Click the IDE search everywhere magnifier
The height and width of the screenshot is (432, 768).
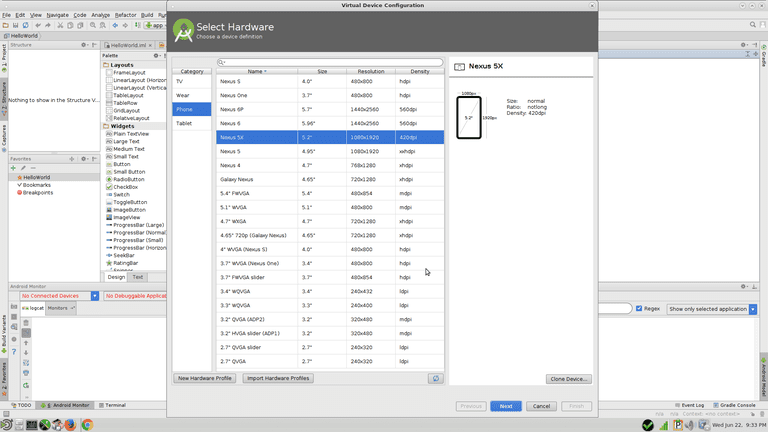tap(753, 24)
